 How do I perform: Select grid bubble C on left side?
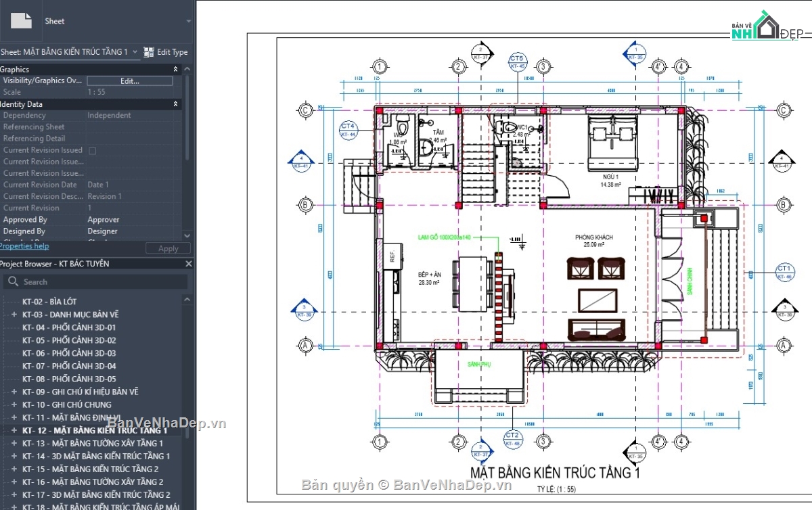point(305,110)
